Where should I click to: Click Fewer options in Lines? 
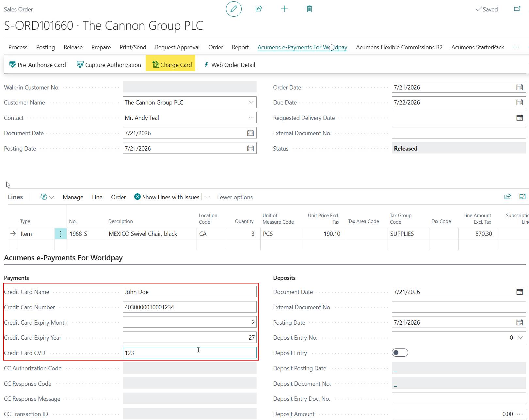(235, 197)
